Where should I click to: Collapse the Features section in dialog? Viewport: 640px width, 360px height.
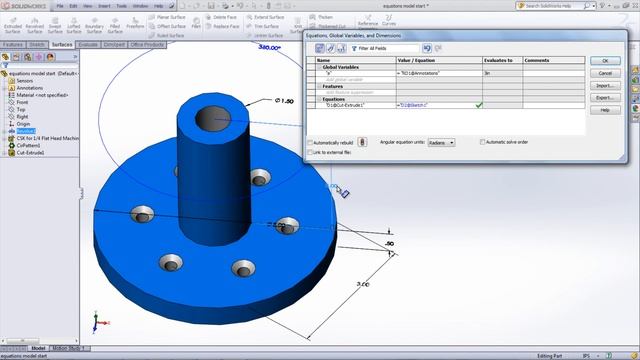(320, 86)
